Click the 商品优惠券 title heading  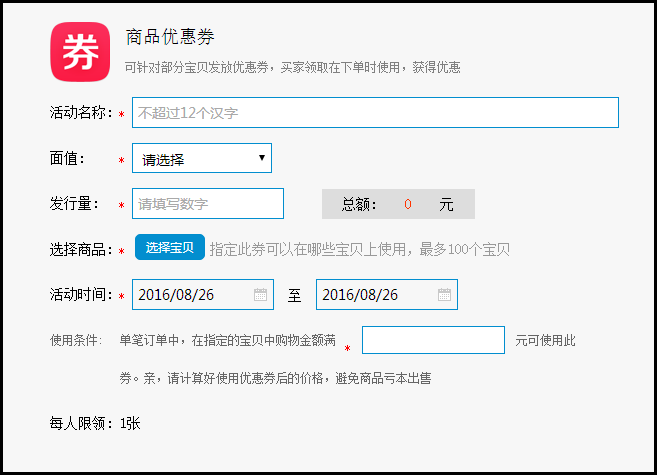(169, 38)
